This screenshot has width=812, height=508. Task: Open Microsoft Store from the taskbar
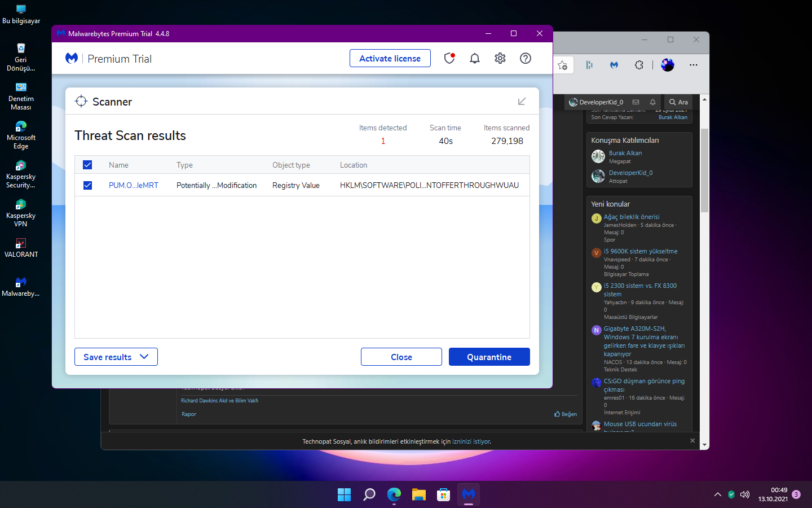pyautogui.click(x=444, y=494)
